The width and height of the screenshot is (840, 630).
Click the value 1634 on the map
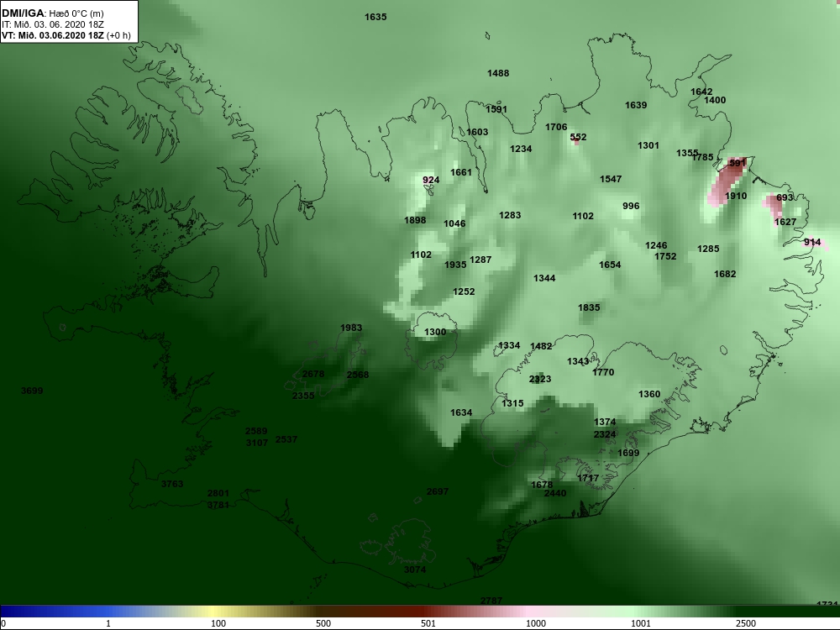461,412
